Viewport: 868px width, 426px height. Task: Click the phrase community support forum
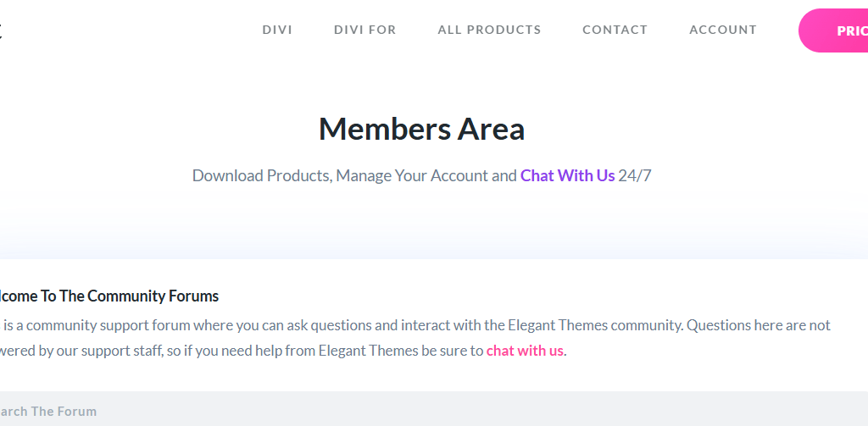point(92,325)
